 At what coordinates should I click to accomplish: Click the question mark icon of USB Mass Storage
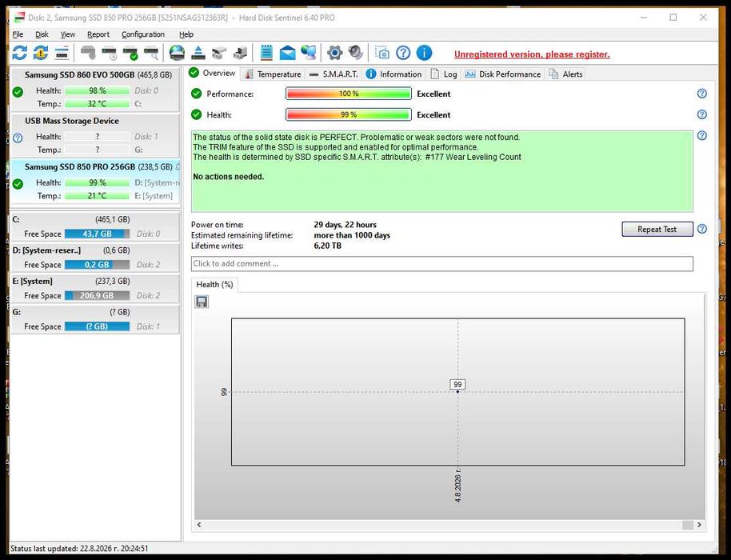(18, 138)
